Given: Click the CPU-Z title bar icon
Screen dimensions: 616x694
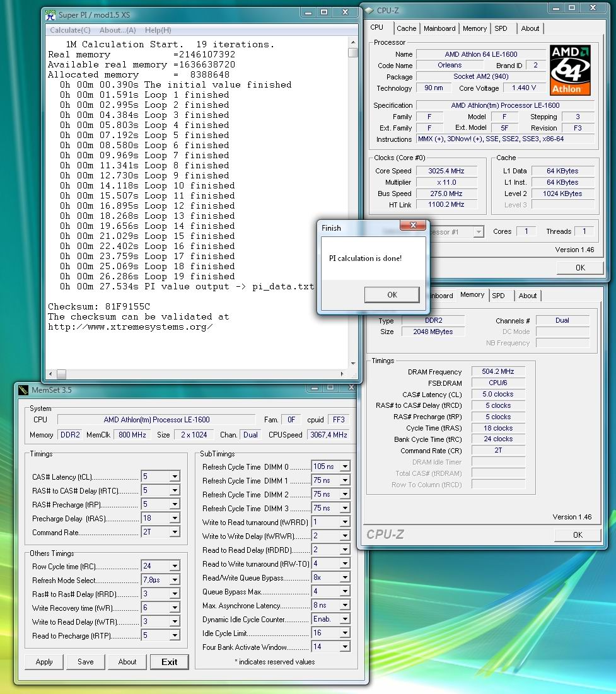Looking at the screenshot, I should (369, 10).
